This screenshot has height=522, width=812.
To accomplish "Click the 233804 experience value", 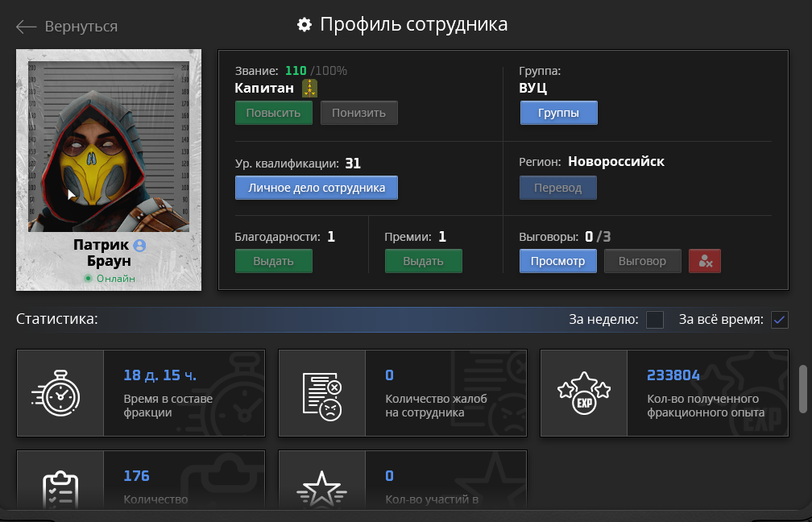I will click(673, 375).
